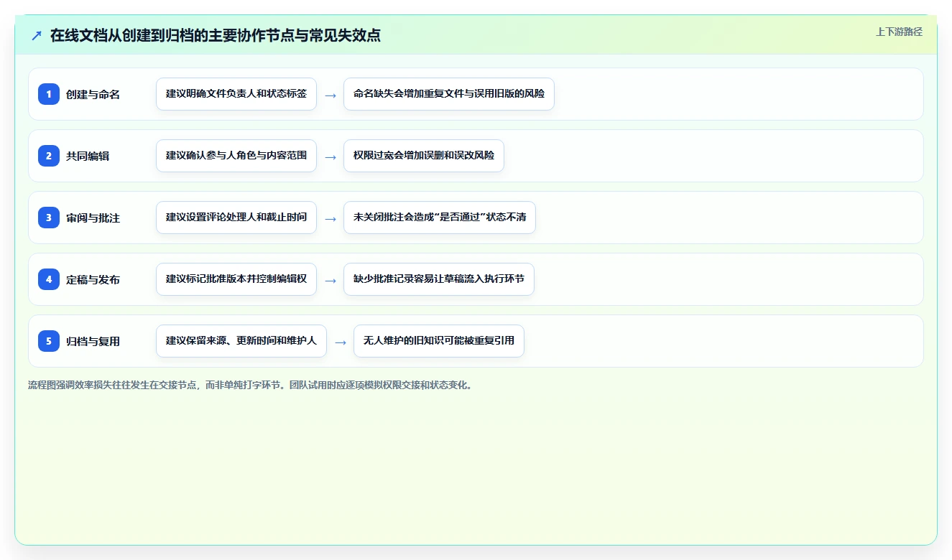
Task: Click the 建议设置评论处理人和截止时间 box
Action: click(236, 218)
